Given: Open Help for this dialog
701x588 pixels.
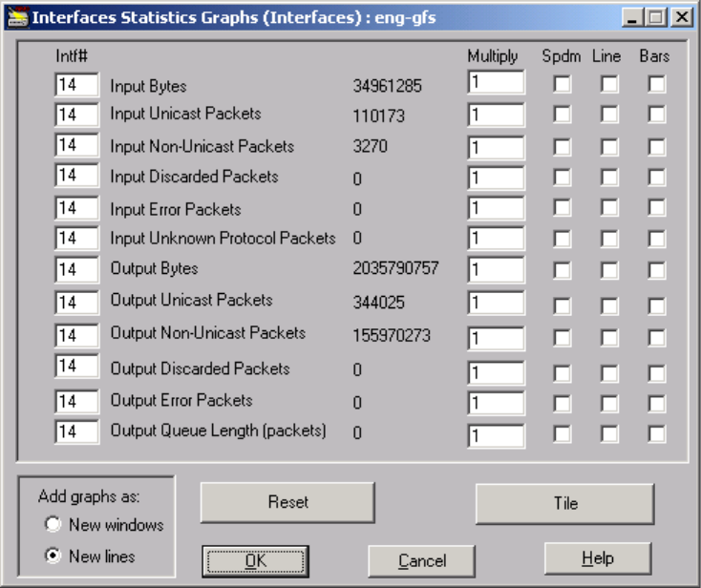Looking at the screenshot, I should pos(598,558).
